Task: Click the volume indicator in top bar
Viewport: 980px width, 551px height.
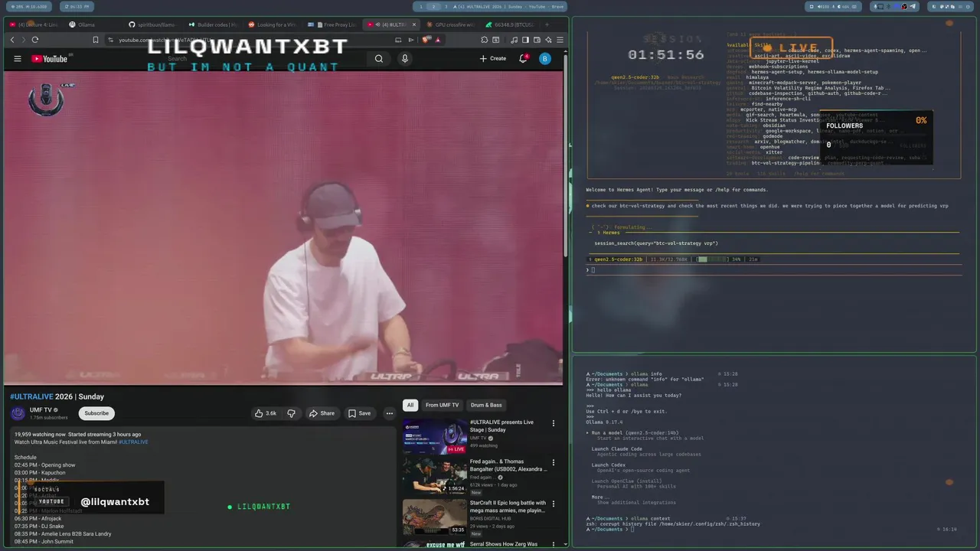Action: 823,6
